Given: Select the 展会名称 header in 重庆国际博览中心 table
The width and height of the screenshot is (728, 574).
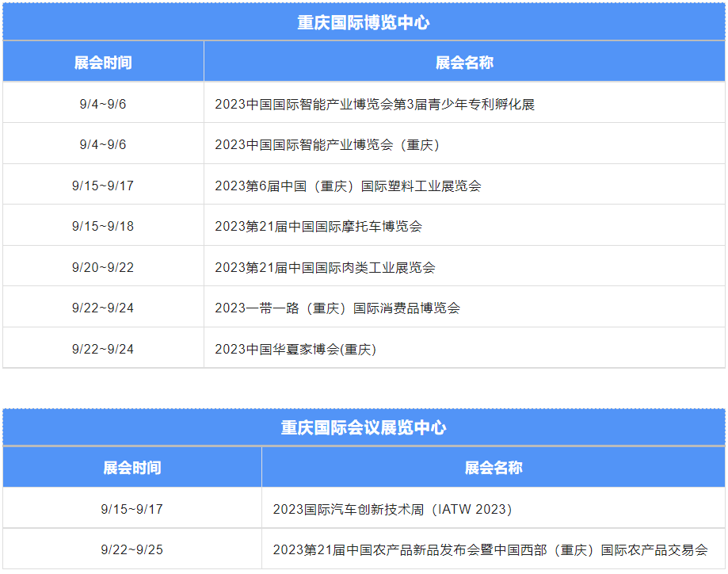Looking at the screenshot, I should pyautogui.click(x=464, y=63).
